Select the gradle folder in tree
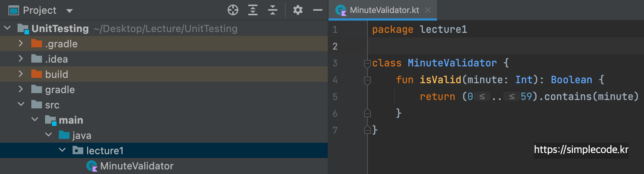The width and height of the screenshot is (644, 174). (60, 89)
